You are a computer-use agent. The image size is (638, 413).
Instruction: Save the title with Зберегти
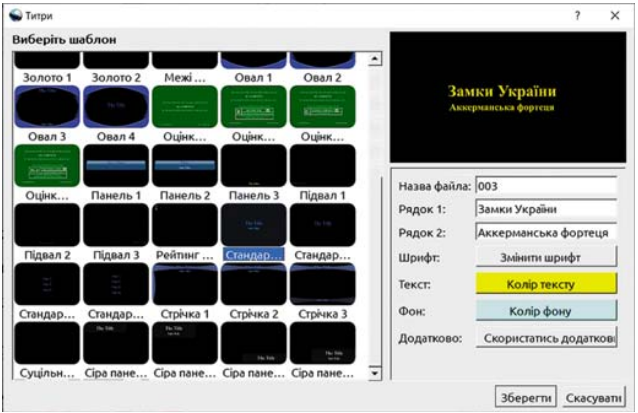527,396
